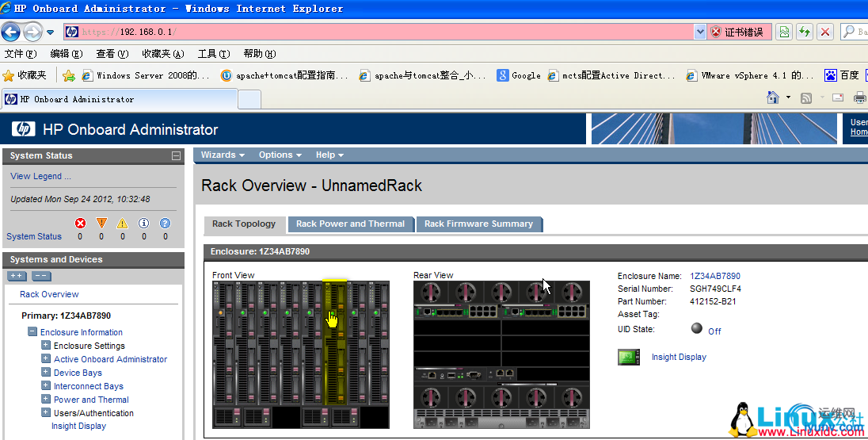
Task: Click the yellow warning triangle status icon
Action: coord(122,224)
